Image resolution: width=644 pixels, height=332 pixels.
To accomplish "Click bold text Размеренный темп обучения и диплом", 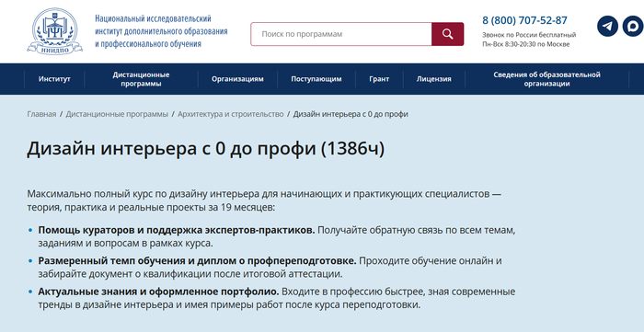I will pyautogui.click(x=198, y=261).
